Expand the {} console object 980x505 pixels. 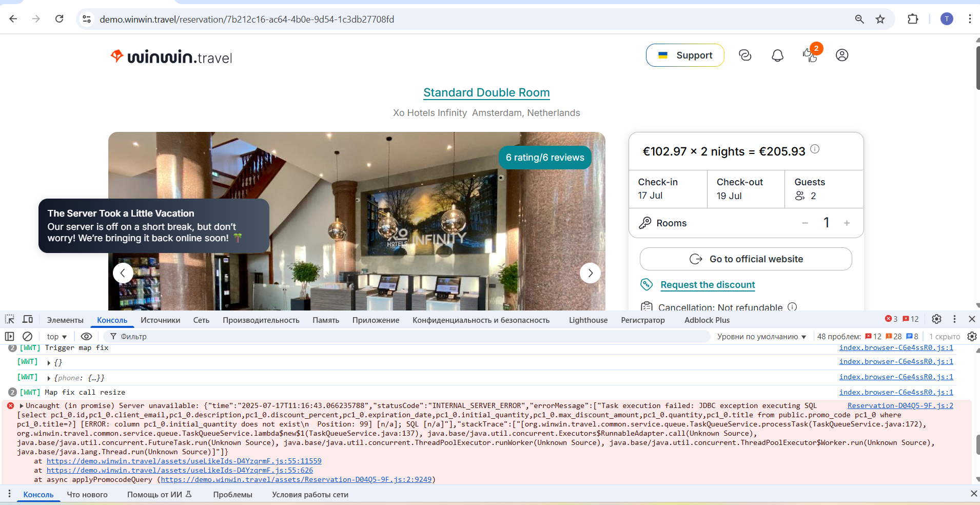click(49, 363)
